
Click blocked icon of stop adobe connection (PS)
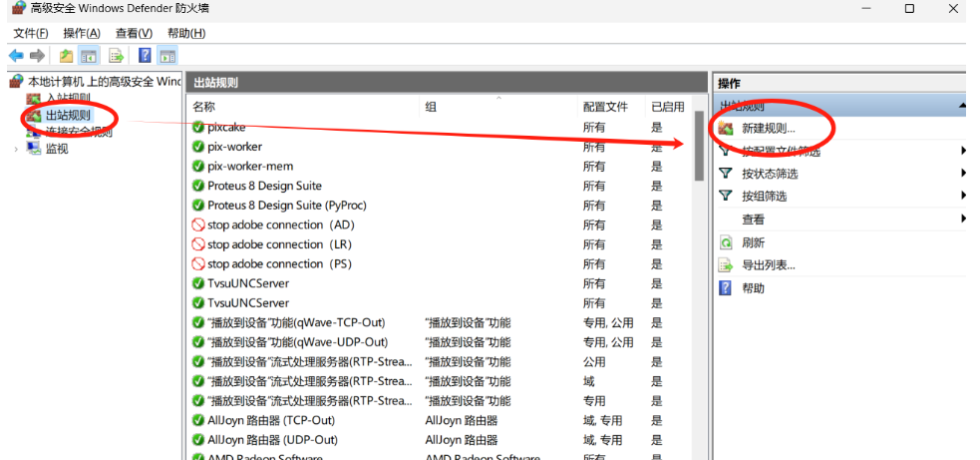coord(198,263)
